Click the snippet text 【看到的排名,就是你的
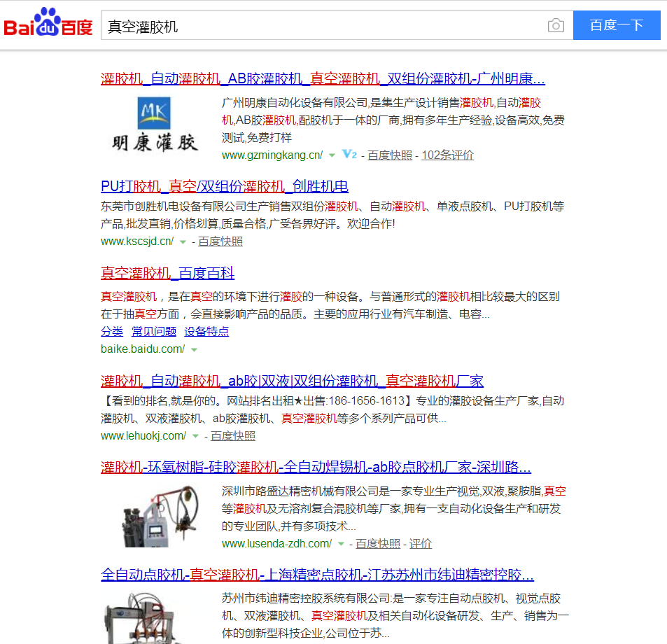The image size is (667, 644). pos(332,409)
